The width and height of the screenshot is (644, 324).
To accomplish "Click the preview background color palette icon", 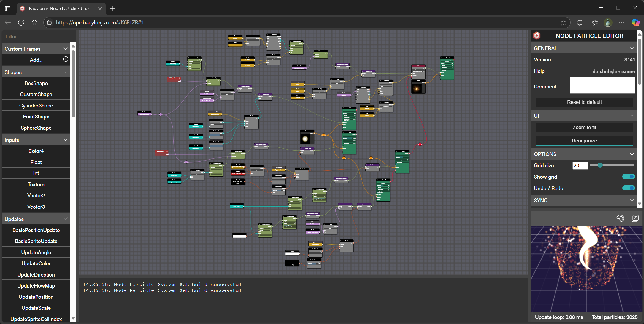I will coord(620,218).
